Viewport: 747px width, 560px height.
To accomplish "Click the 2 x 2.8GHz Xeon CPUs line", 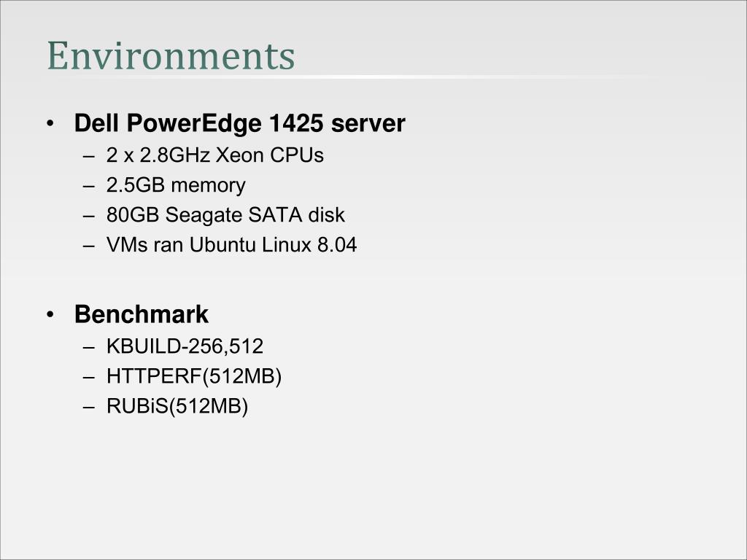I will (x=215, y=155).
